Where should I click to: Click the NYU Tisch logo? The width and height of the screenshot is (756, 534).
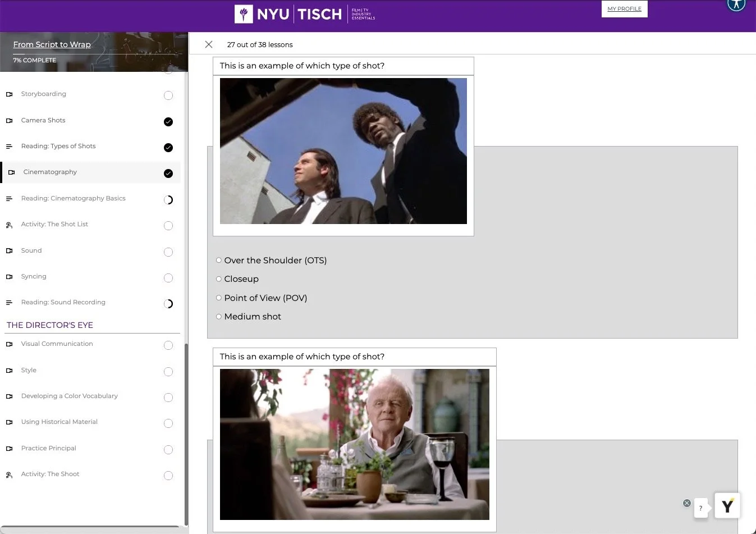[x=305, y=14]
